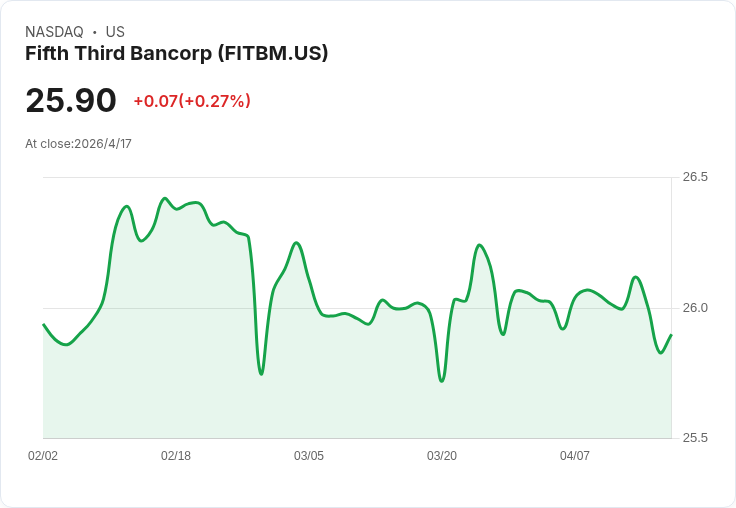Click the US market label
Image resolution: width=736 pixels, height=508 pixels.
click(x=115, y=32)
